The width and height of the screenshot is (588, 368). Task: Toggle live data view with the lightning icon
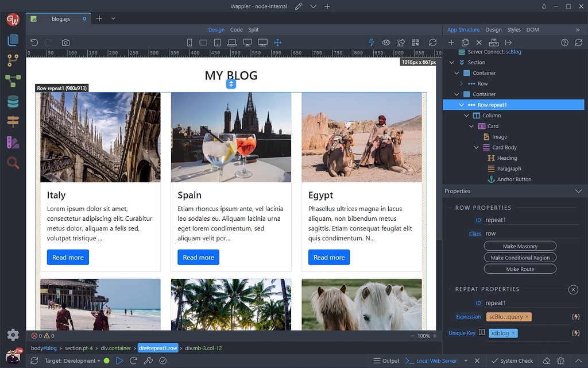point(372,42)
